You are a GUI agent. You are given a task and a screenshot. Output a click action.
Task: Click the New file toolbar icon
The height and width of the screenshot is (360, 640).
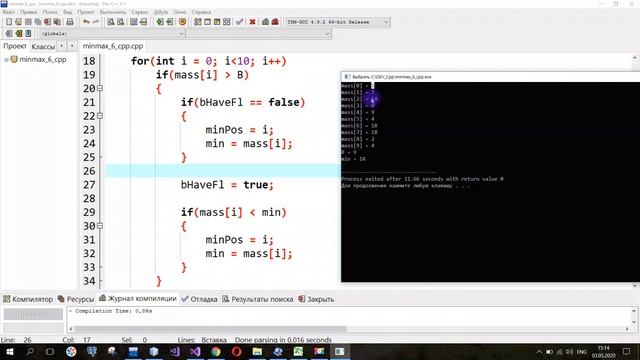coord(9,22)
